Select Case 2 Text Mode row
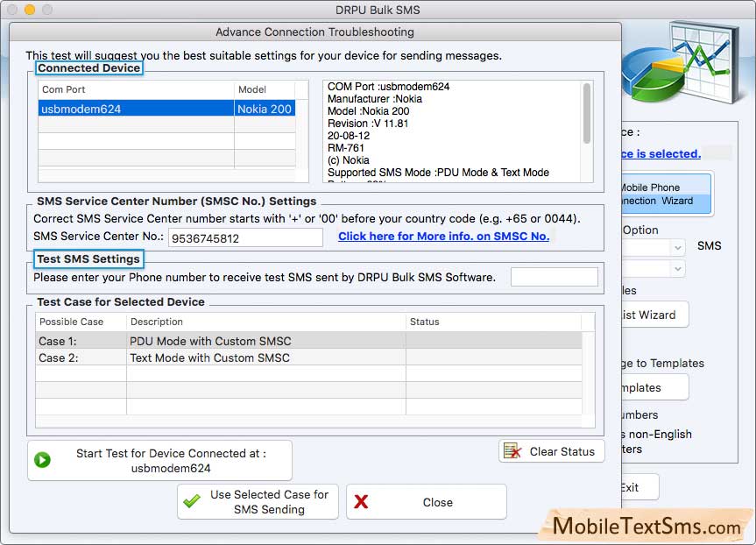This screenshot has width=756, height=545. [308, 357]
